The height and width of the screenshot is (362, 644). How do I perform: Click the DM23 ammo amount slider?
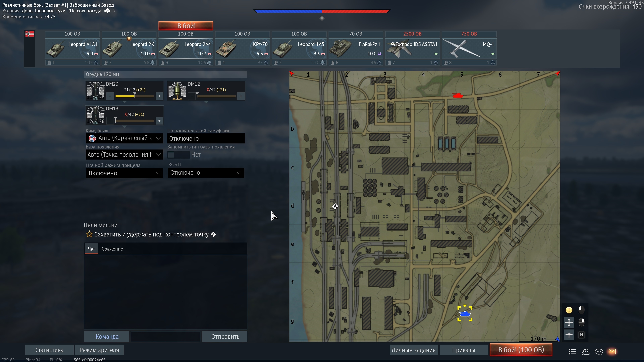tap(135, 96)
